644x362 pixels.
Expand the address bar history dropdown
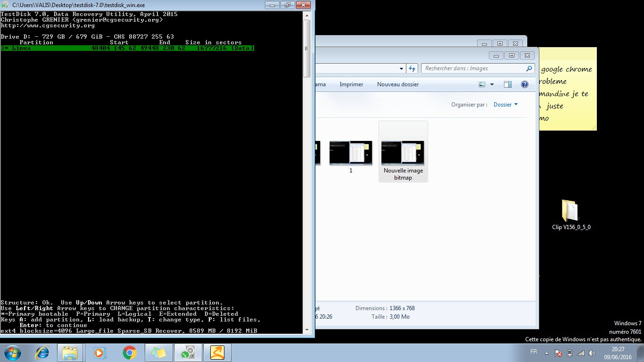coord(402,68)
